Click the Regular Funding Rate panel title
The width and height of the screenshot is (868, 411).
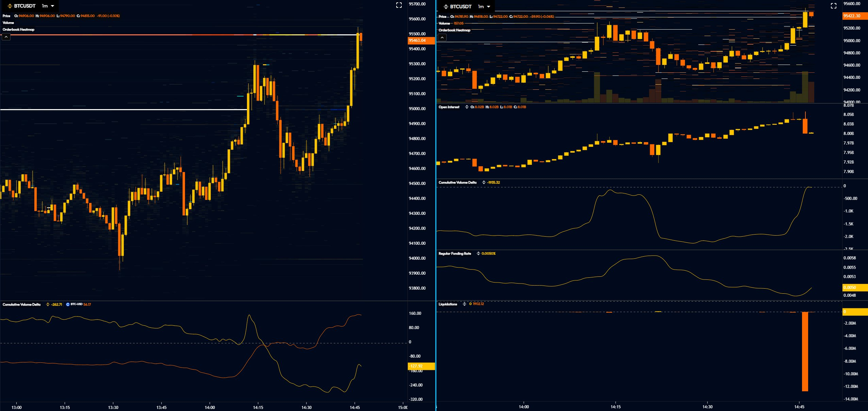coord(455,254)
